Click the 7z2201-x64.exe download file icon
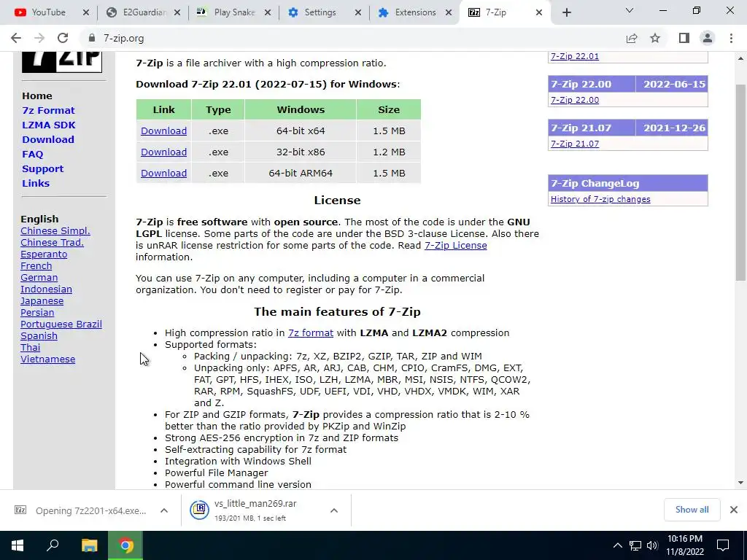The image size is (747, 560). [20, 510]
